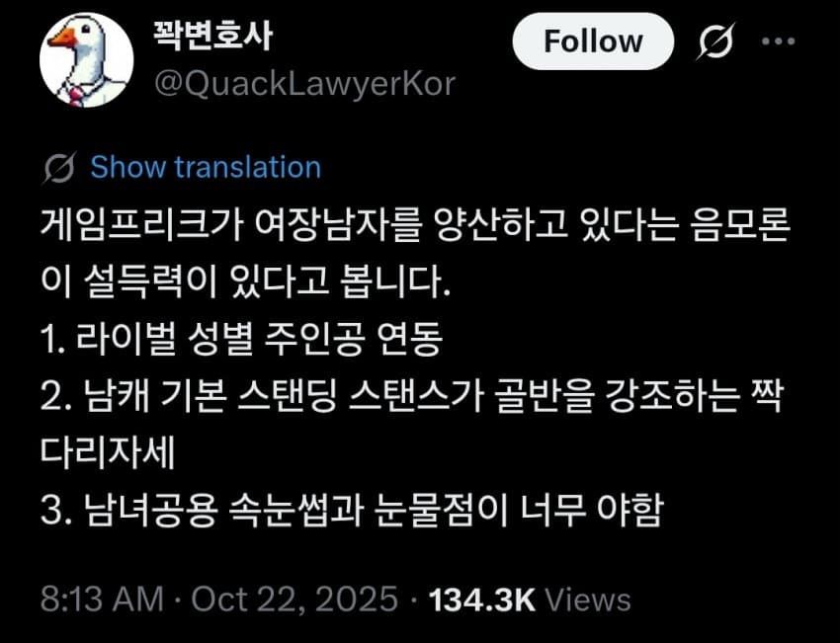Show translation of the Korean post
The width and height of the screenshot is (840, 643).
pos(206,167)
